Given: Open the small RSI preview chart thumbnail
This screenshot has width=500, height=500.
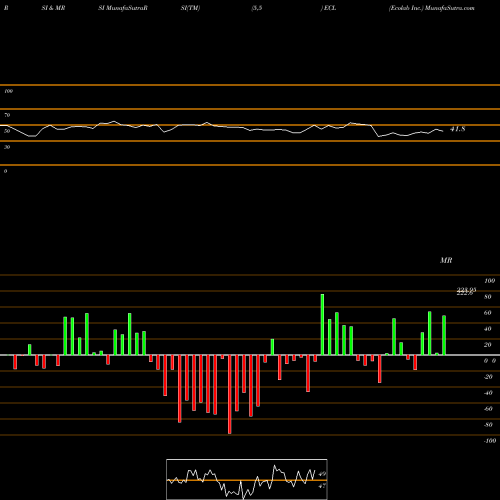Looking at the screenshot, I should (247, 479).
